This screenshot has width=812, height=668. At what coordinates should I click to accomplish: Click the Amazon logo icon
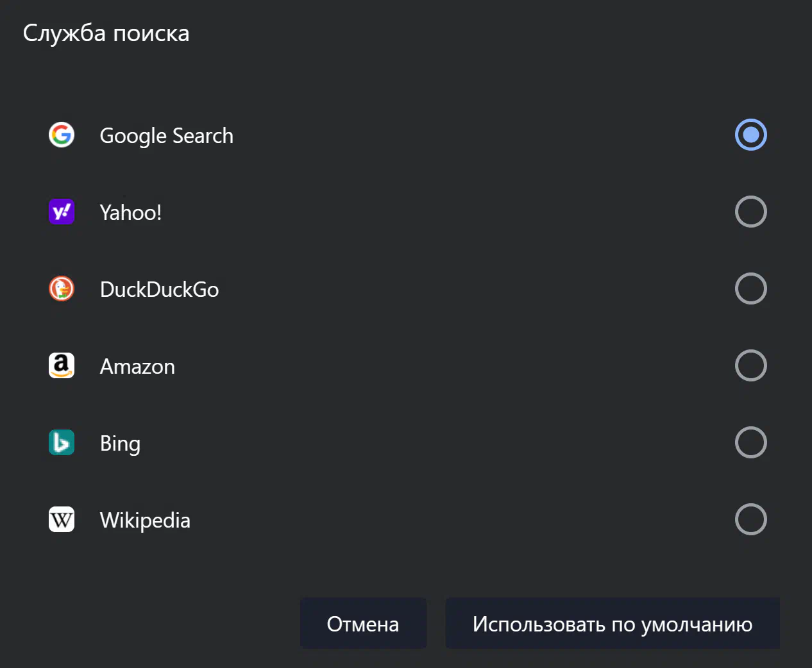click(x=62, y=365)
